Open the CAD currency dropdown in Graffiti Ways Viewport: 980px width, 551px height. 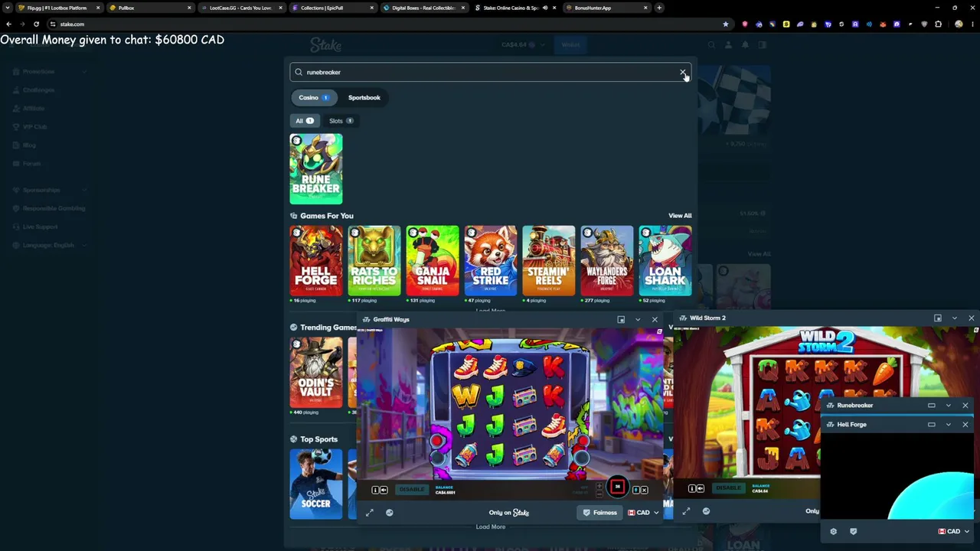[x=643, y=513]
